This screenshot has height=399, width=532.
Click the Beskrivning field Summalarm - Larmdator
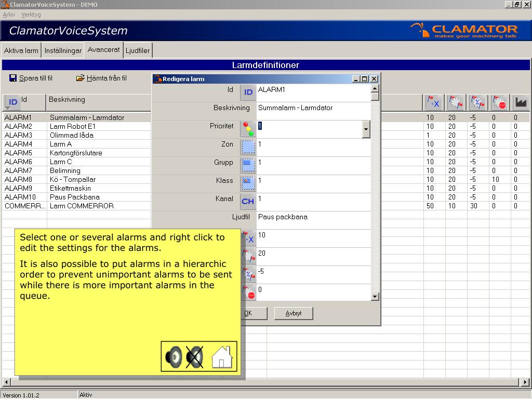pos(313,111)
